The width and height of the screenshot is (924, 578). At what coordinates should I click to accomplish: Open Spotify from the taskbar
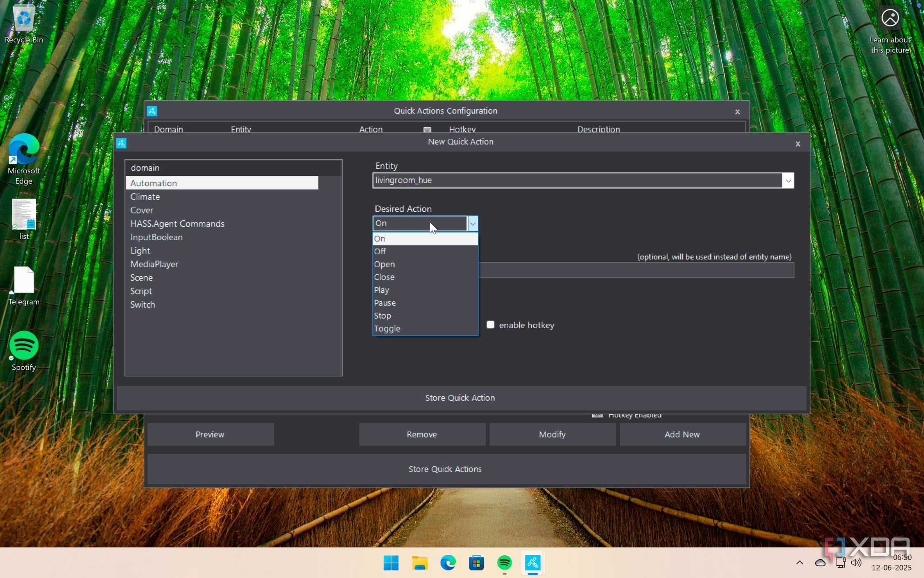pyautogui.click(x=504, y=563)
